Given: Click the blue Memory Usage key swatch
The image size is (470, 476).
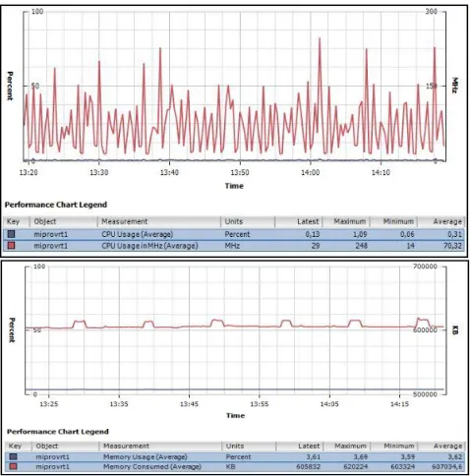Looking at the screenshot, I should coord(13,456).
